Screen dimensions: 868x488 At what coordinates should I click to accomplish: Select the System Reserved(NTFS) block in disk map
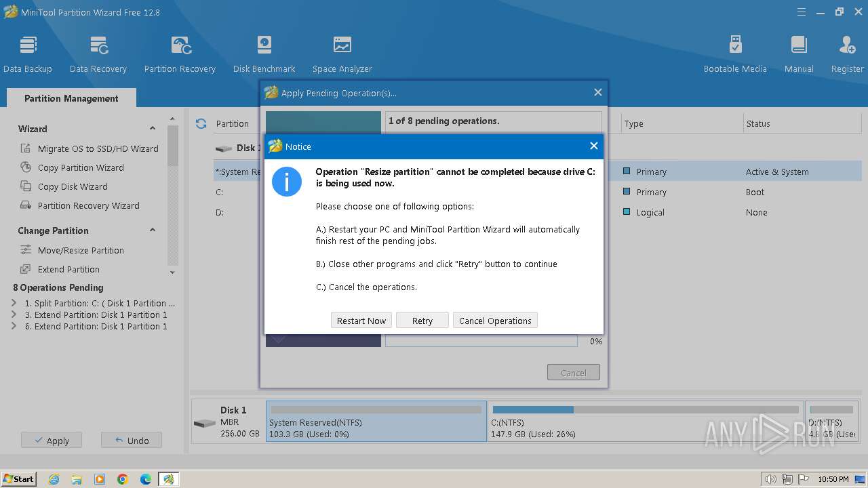click(x=376, y=421)
